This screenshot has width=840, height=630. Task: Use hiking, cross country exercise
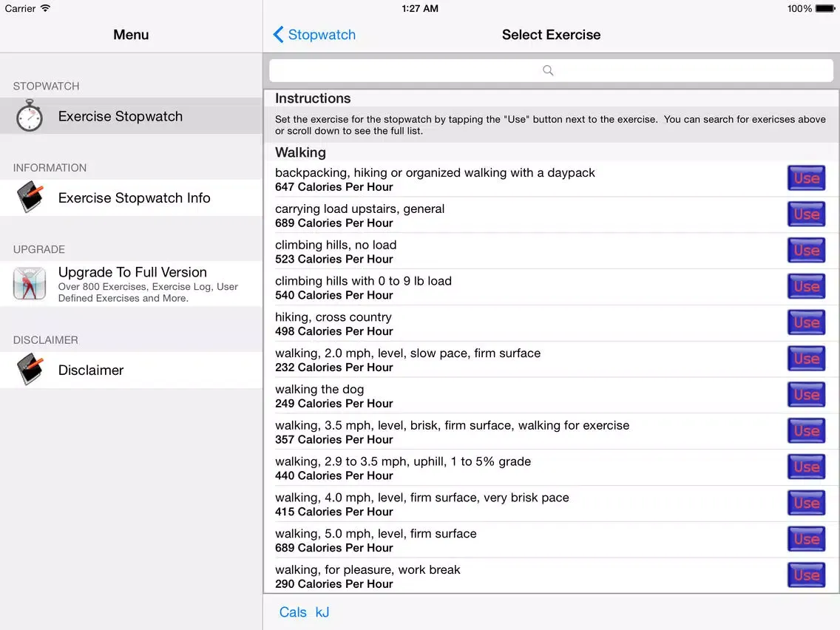coord(806,322)
